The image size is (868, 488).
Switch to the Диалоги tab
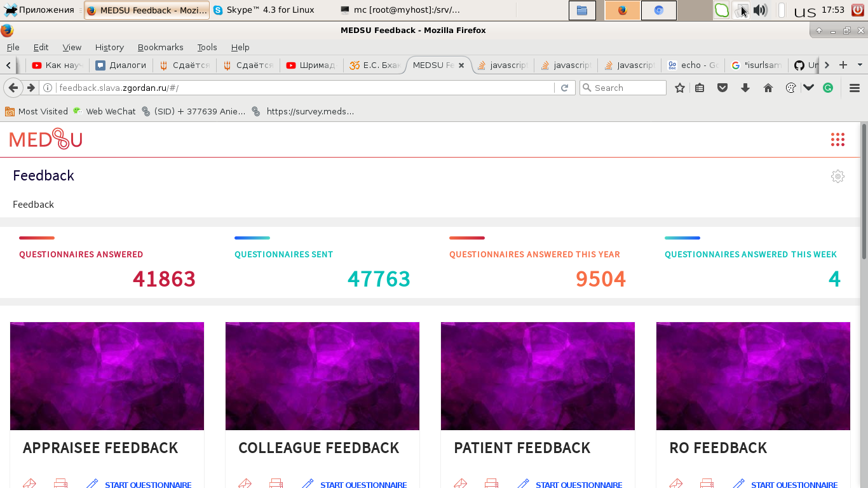[x=121, y=65]
